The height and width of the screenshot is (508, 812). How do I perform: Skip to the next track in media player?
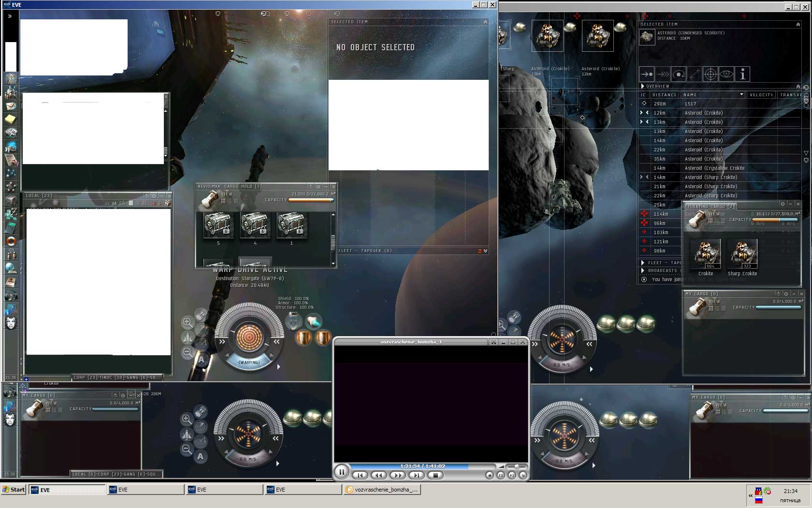[x=416, y=475]
